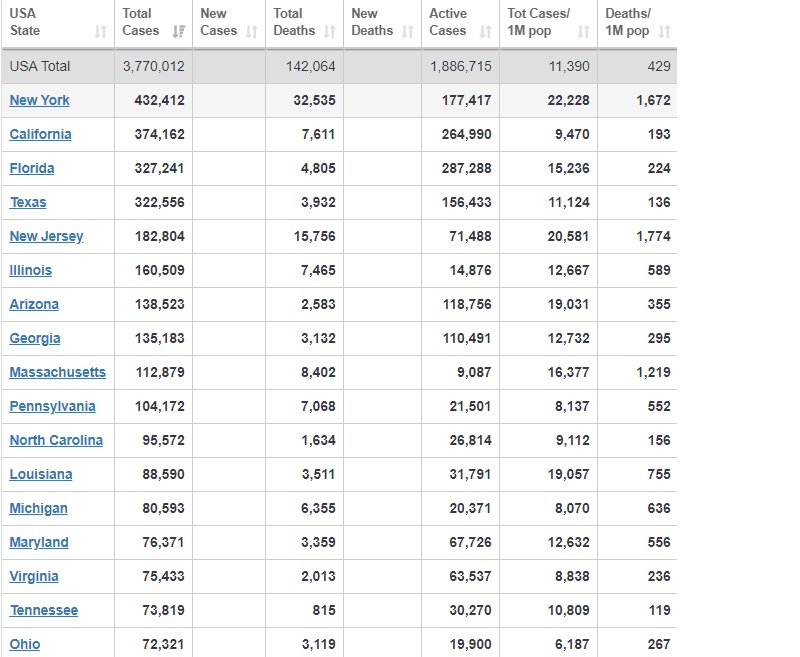Viewport: 800px width, 657px height.
Task: Click the Massachusetts link
Action: (x=57, y=372)
